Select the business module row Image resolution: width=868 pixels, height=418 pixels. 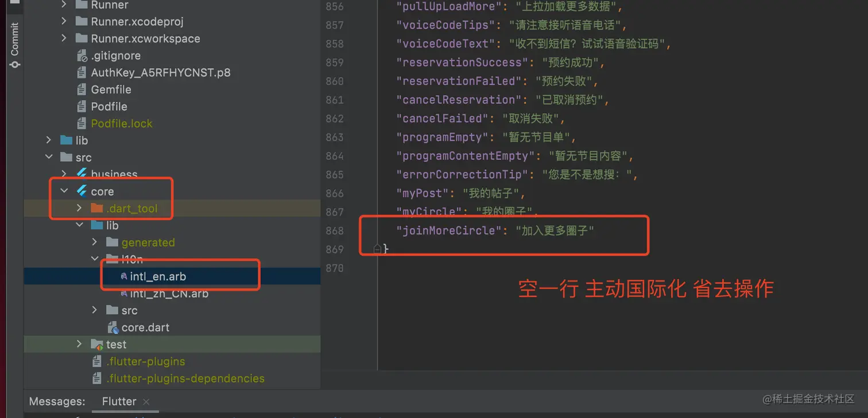[172, 174]
